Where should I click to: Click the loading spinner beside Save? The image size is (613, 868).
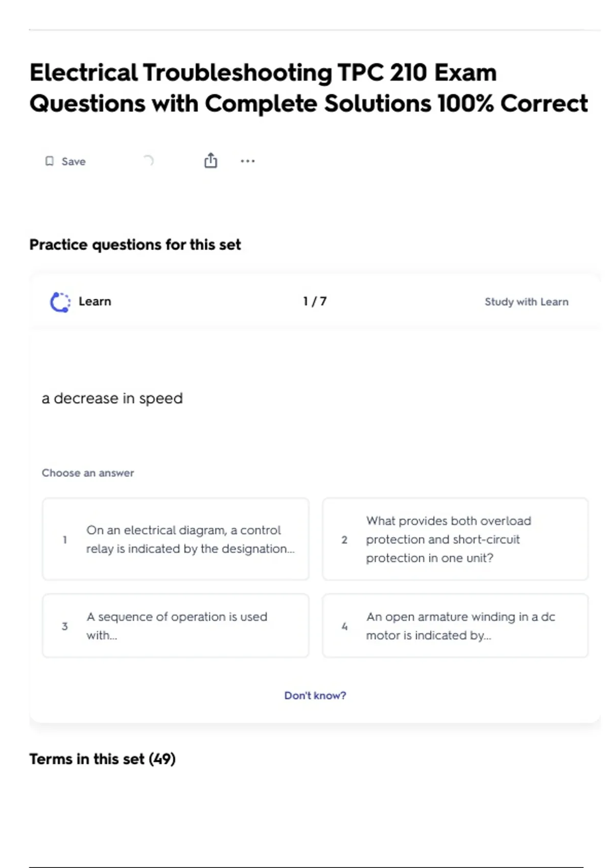tap(148, 161)
